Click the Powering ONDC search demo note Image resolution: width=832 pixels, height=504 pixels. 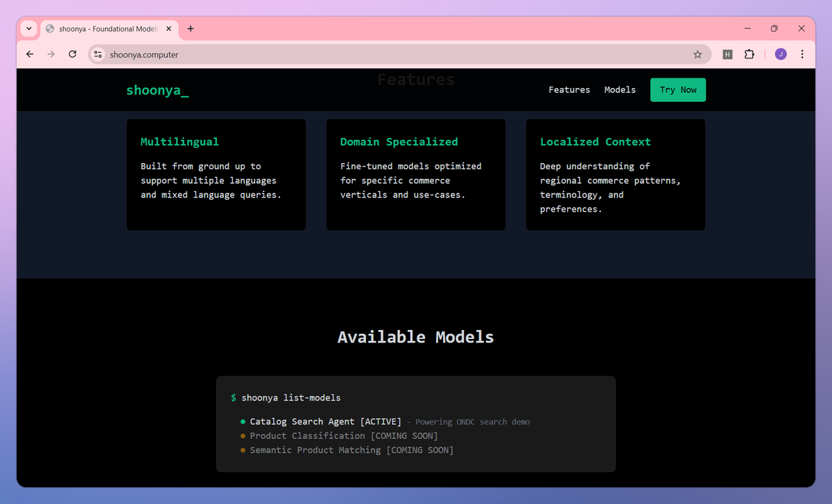[472, 422]
